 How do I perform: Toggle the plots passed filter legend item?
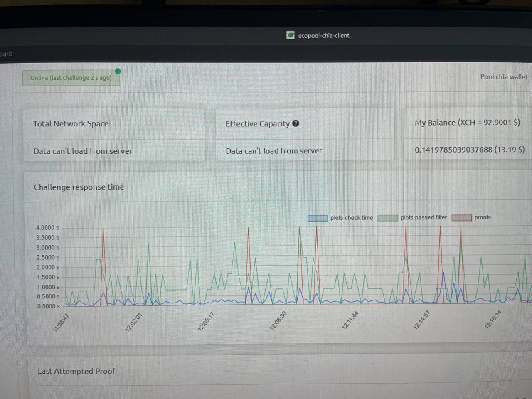[412, 217]
